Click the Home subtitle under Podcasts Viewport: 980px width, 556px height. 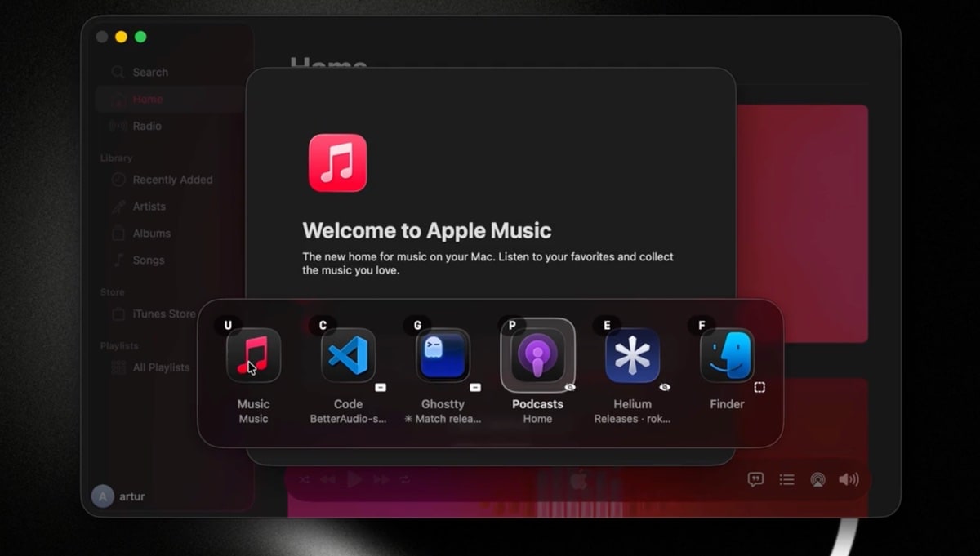click(x=537, y=419)
